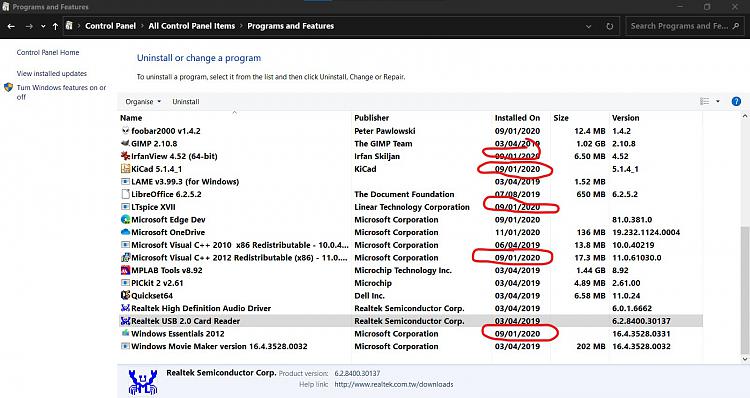Click the GIMP 2.10.8 program icon
This screenshot has width=750, height=398.
(125, 143)
